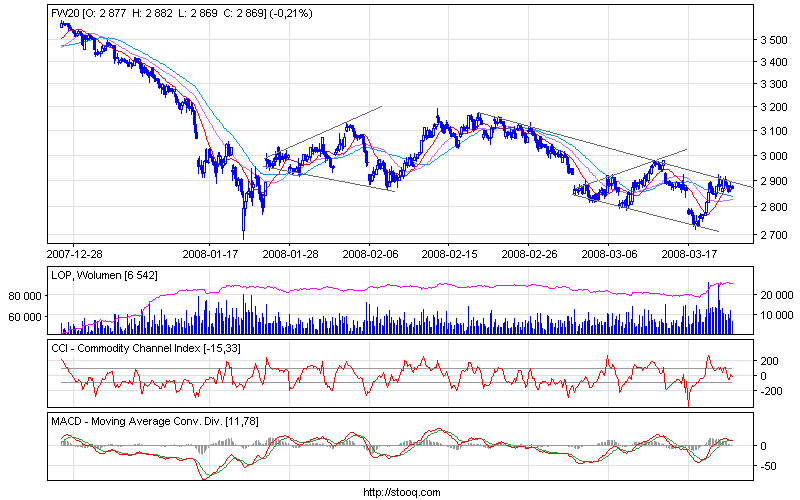Click the FW20 price chart header

[x=182, y=13]
